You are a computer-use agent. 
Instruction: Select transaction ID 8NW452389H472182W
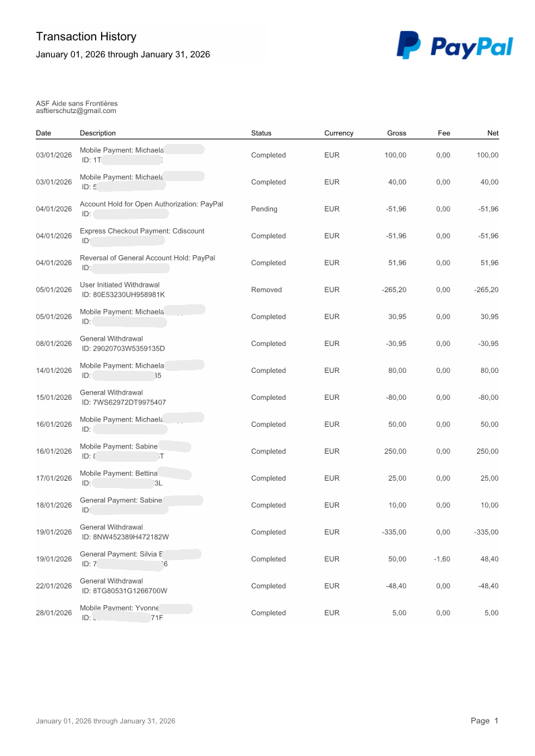[125, 537]
